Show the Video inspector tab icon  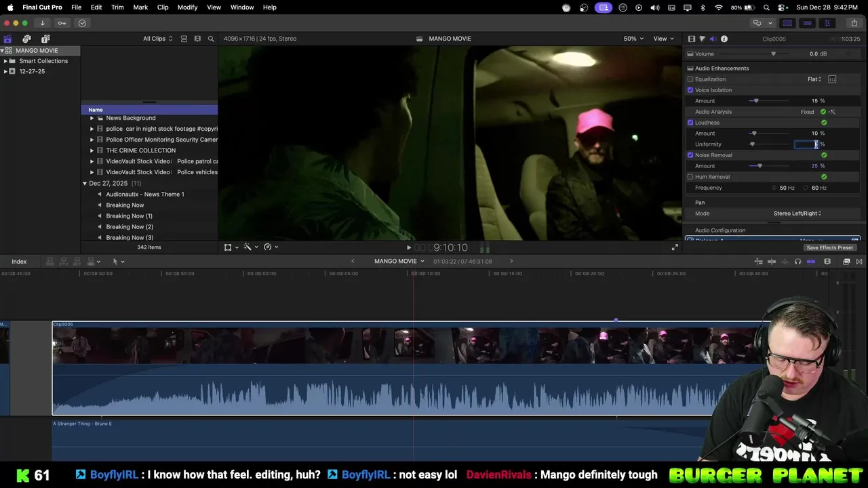click(691, 39)
